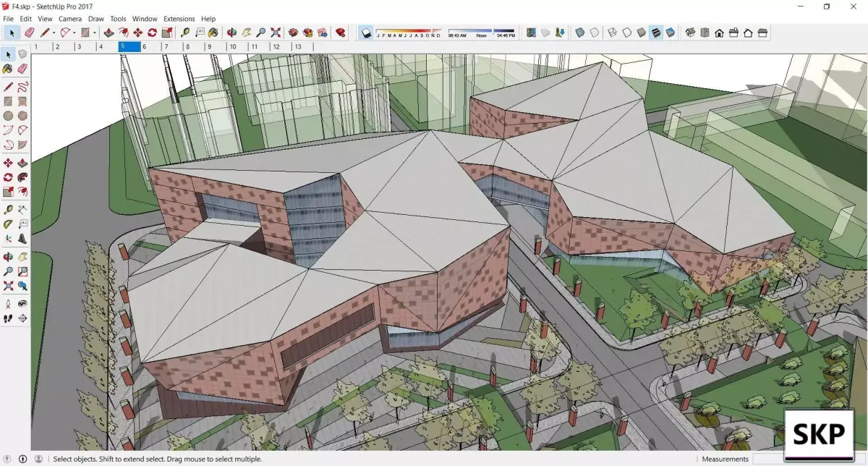Open the 3D Warehouse
Screen dimensions: 868x466
click(292, 33)
